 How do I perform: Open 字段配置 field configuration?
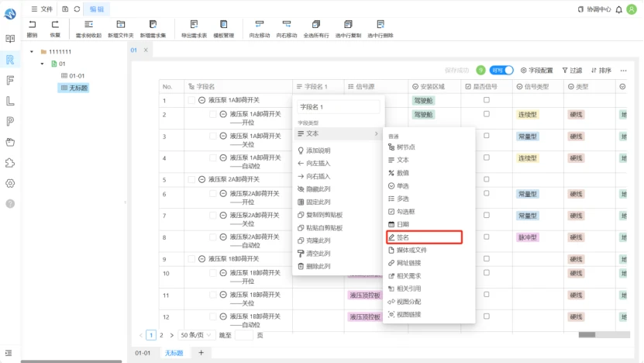536,71
